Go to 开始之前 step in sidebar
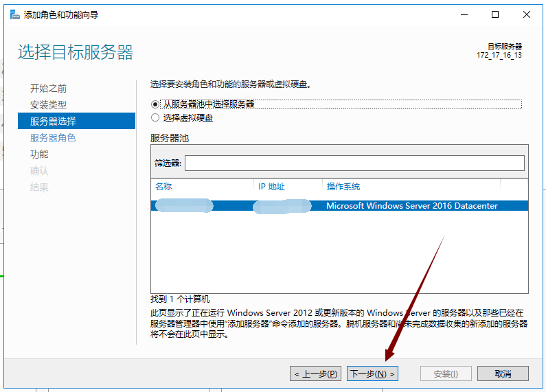Screen dimensions: 546x392 click(48, 89)
